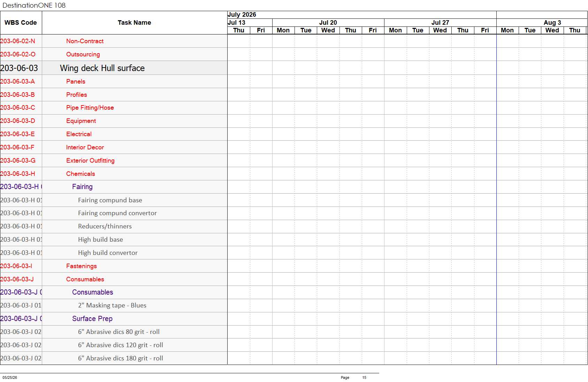The height and width of the screenshot is (382, 588).
Task: Click WBS code 203-06-03-C
Action: (x=17, y=108)
